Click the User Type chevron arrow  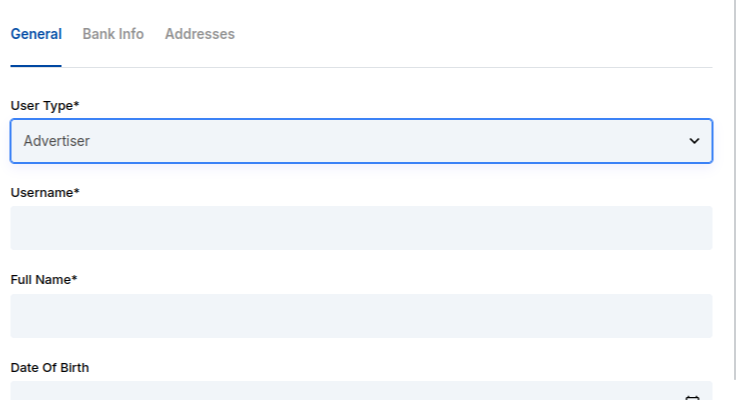[694, 141]
